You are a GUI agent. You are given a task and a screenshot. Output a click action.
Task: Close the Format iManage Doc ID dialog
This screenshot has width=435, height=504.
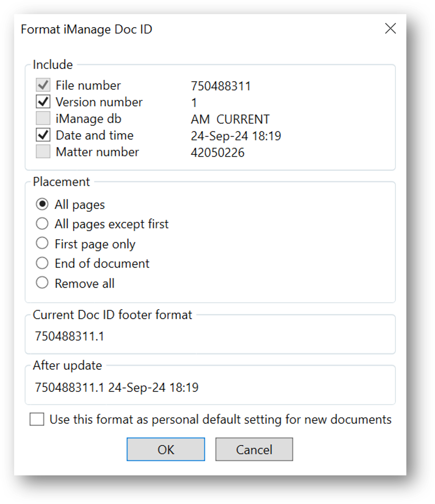(390, 29)
